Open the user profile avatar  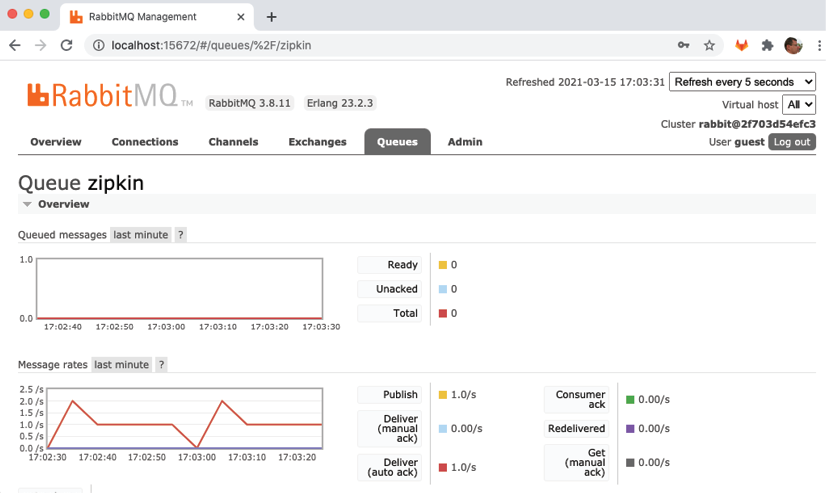pos(793,45)
